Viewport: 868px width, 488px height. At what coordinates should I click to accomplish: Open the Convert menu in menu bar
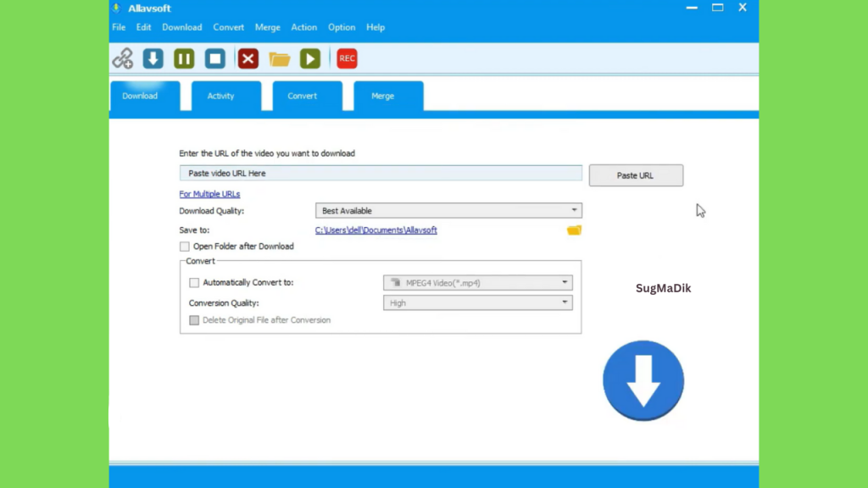[x=228, y=27]
